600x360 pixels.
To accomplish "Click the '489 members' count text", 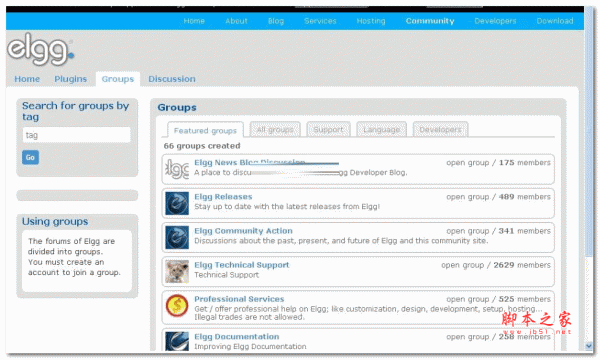I will [525, 197].
